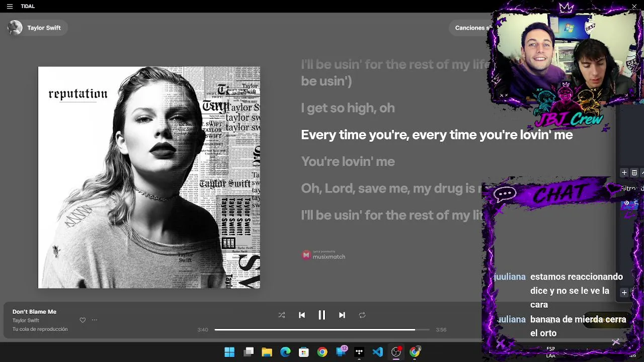Launch Microsoft Edge from the taskbar
Viewport: 644px width, 362px height.
tap(285, 352)
